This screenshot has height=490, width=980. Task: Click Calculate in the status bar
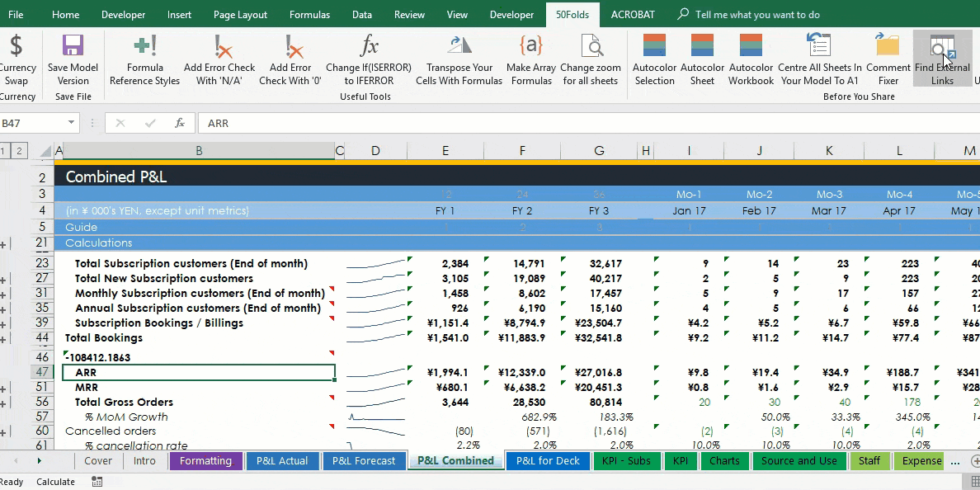(55, 482)
